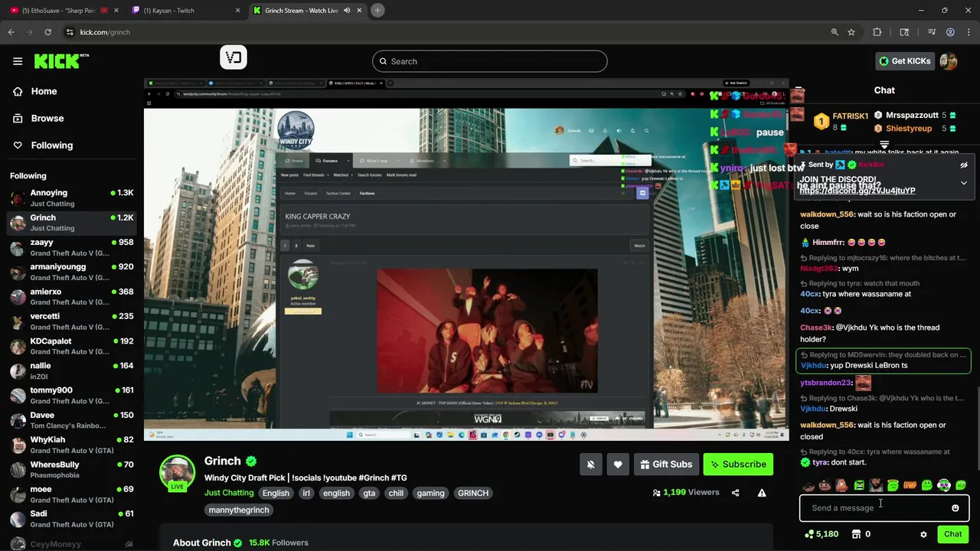This screenshot has height=551, width=980.
Task: Click the Just Chatting category link
Action: coord(228,493)
